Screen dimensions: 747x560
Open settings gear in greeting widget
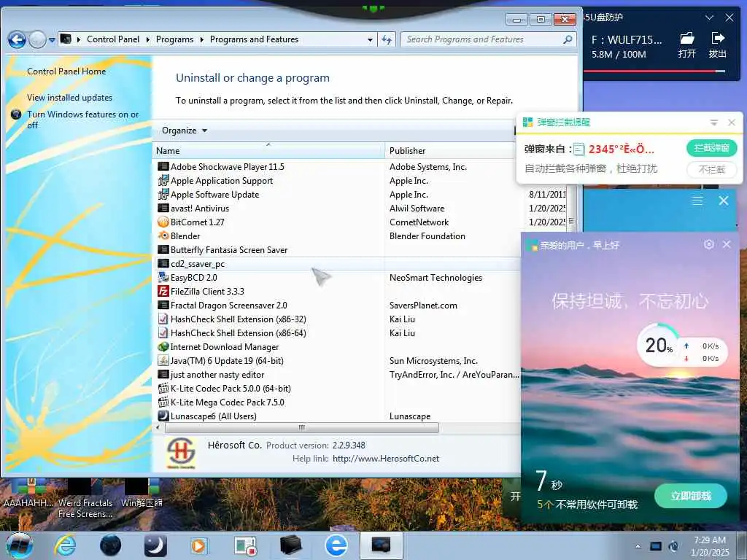point(709,244)
